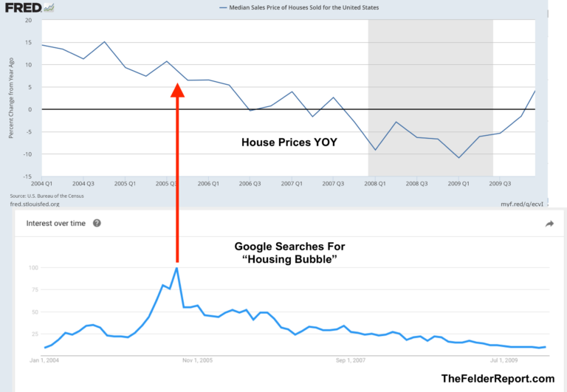Viewport: 567px width, 392px height.
Task: Click the Interest over time heading
Action: pyautogui.click(x=55, y=224)
